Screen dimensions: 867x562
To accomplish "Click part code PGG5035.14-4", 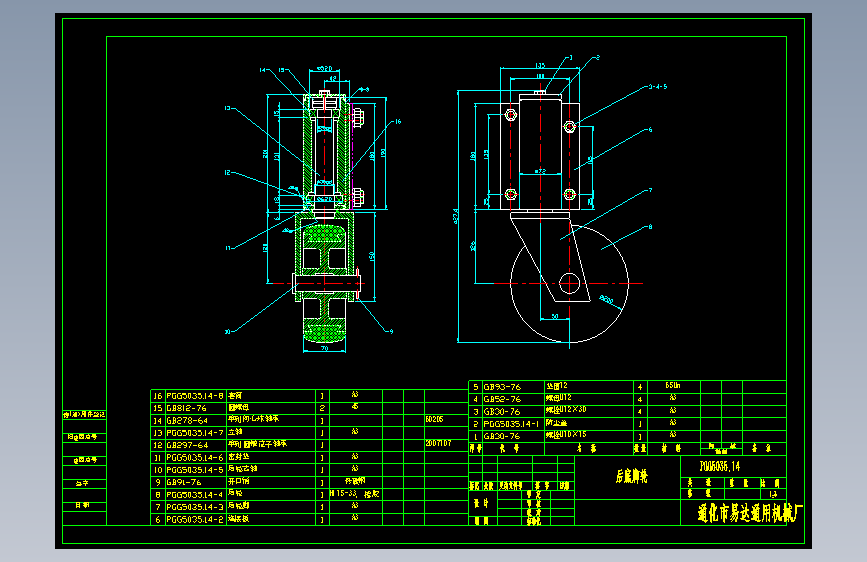I will 195,495.
